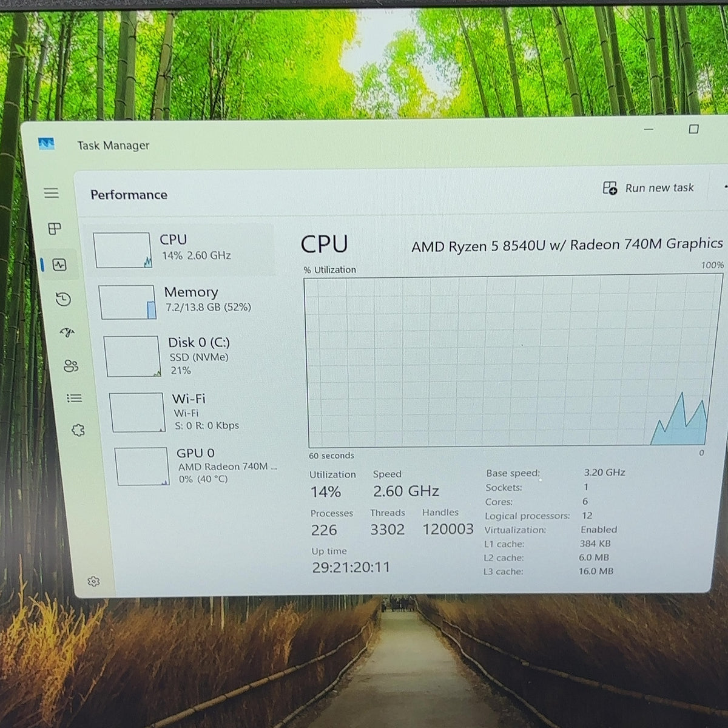Open the Processes page icon

point(55,228)
